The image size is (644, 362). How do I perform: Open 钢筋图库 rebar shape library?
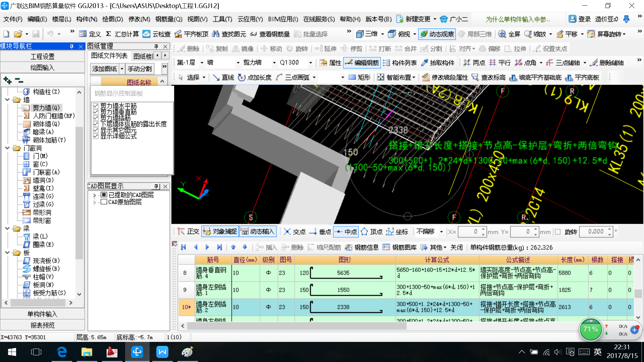pyautogui.click(x=399, y=247)
